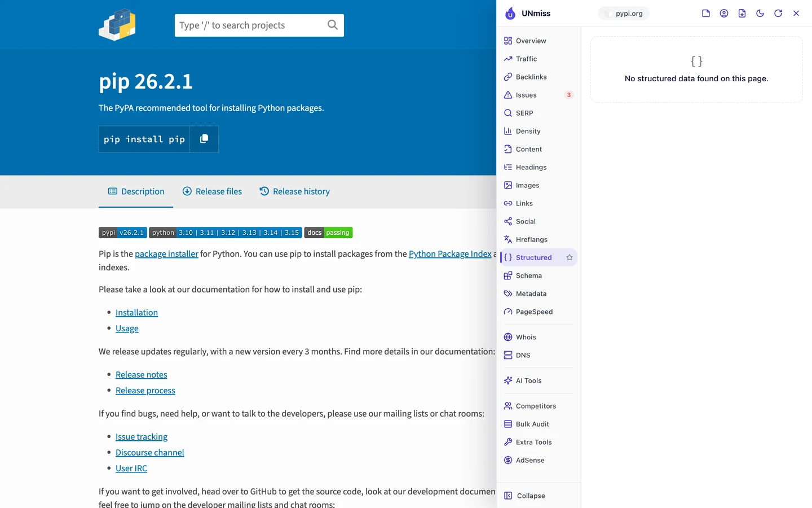
Task: Open the Social tags section
Action: pos(539,221)
